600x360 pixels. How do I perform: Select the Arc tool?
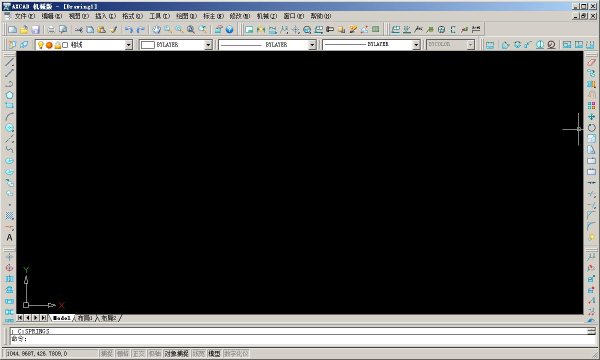[10, 117]
